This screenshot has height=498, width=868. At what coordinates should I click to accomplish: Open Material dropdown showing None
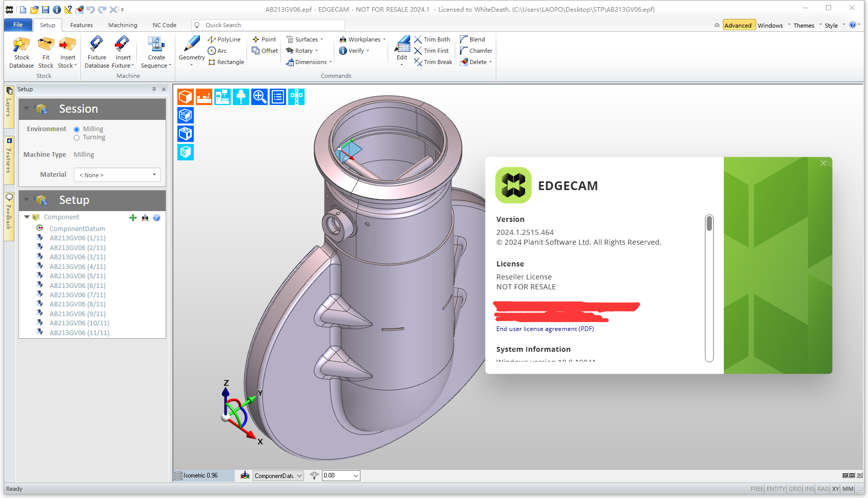(x=117, y=175)
